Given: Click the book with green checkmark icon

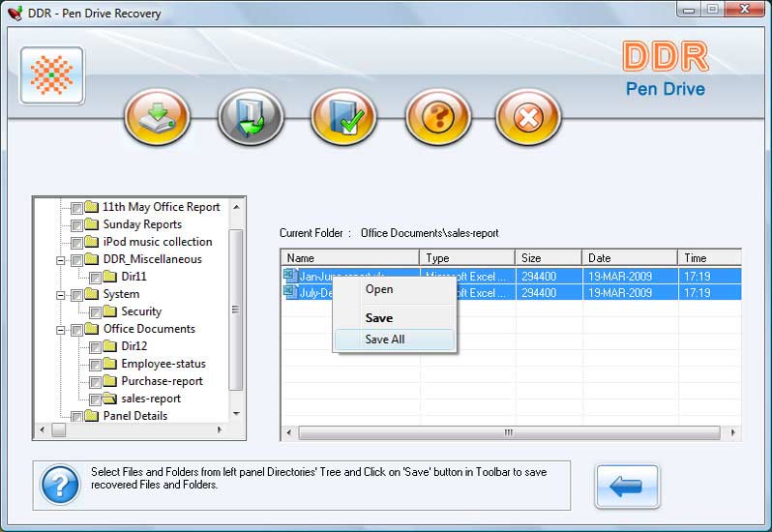Looking at the screenshot, I should pos(343,117).
